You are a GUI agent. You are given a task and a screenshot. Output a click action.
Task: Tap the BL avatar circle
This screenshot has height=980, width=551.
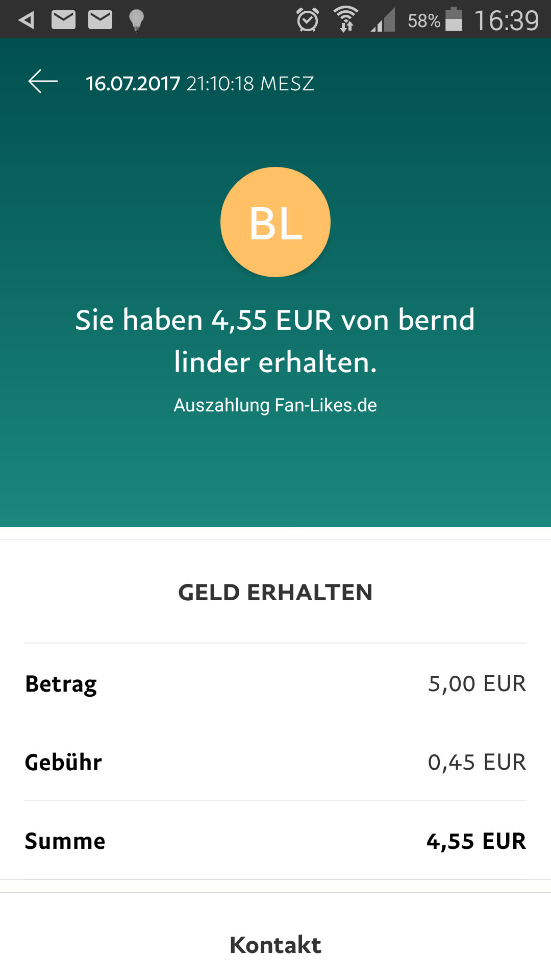pos(275,222)
